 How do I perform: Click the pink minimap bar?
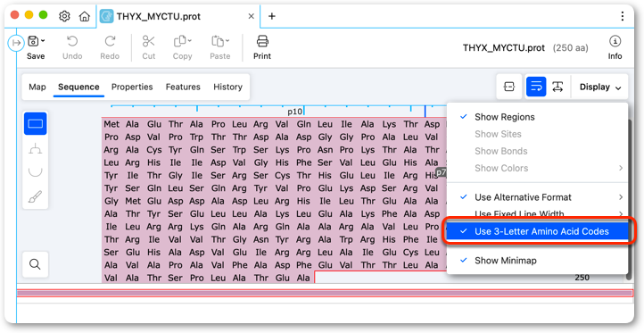coord(325,293)
